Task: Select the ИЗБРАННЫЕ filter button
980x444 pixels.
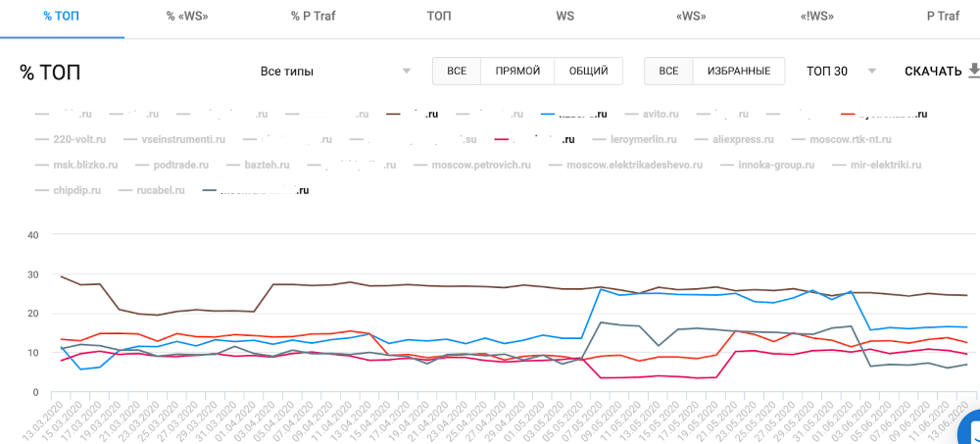Action: 739,71
